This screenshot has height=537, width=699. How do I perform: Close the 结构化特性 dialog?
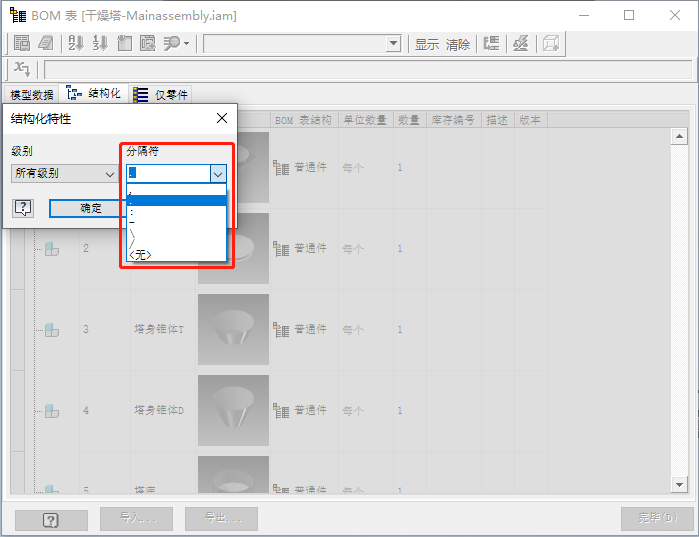pyautogui.click(x=222, y=118)
